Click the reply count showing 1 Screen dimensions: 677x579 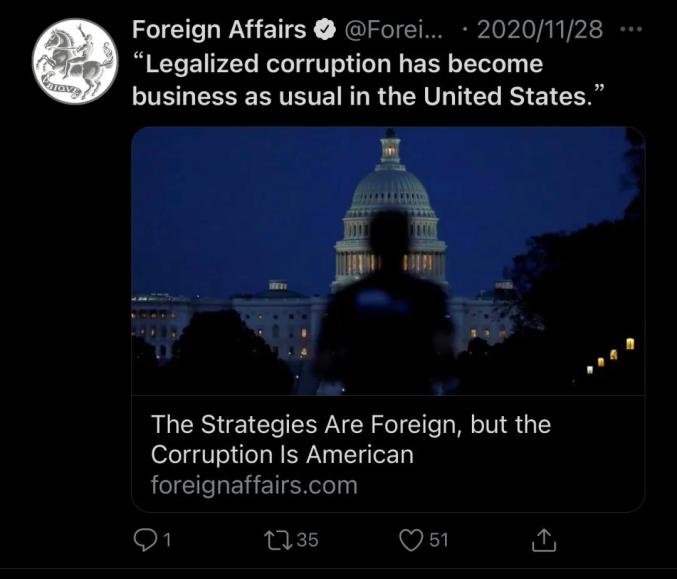pos(167,540)
